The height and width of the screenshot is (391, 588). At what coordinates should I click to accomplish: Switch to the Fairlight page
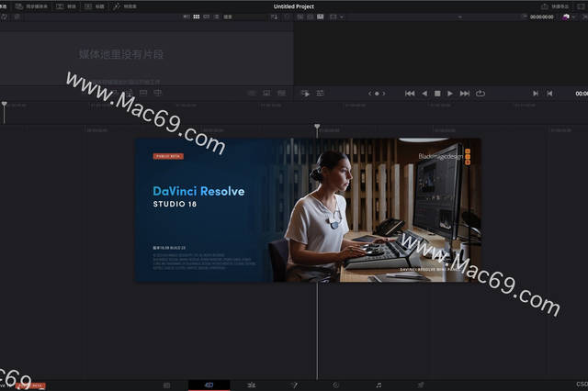379,385
